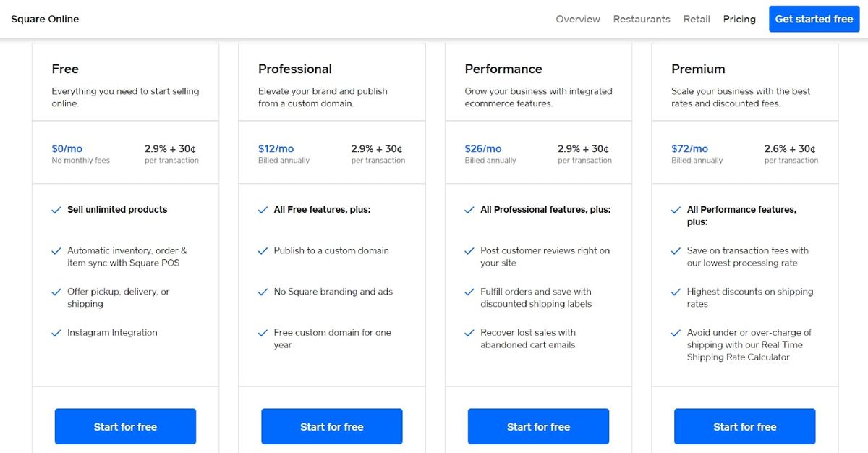
Task: Start for free on the Performance plan
Action: 538,426
